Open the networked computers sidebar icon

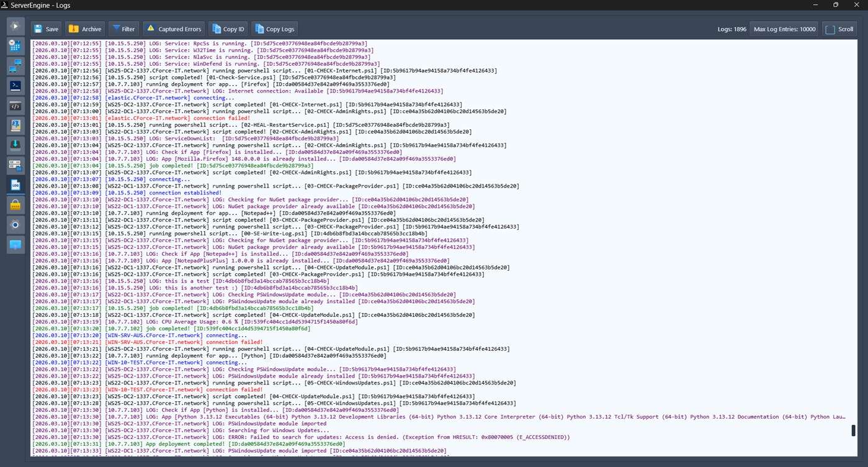(16, 66)
